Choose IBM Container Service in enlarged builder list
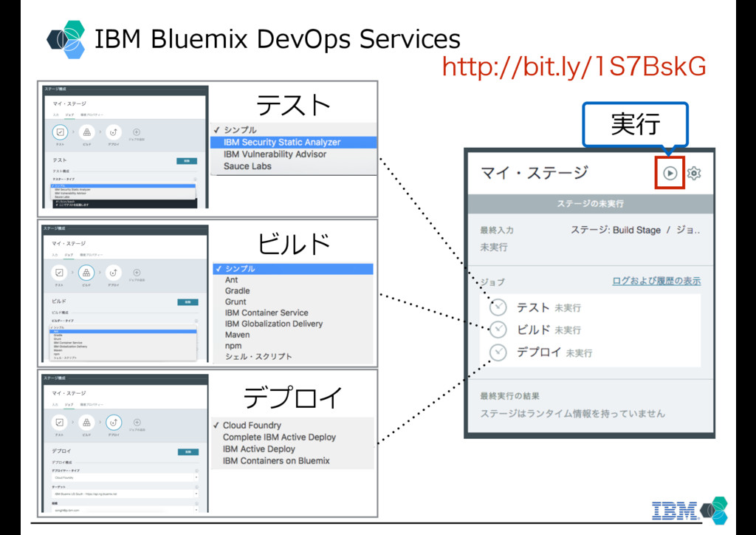Screen dimensions: 756x535 (293, 313)
